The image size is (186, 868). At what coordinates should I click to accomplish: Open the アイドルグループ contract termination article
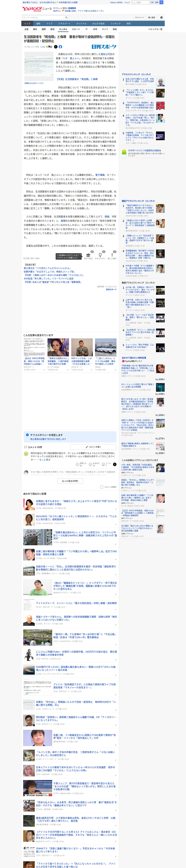(x=76, y=603)
